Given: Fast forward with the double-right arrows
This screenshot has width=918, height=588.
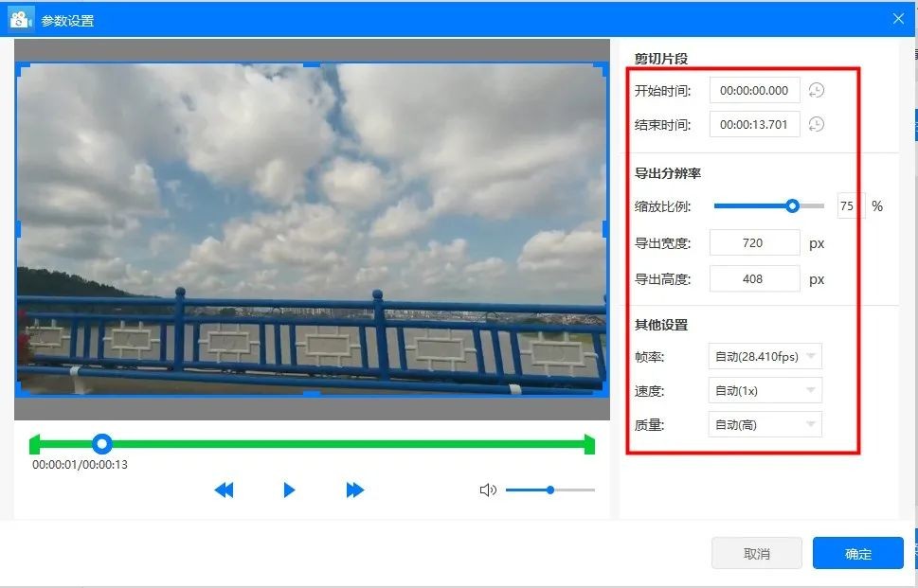Looking at the screenshot, I should point(354,490).
